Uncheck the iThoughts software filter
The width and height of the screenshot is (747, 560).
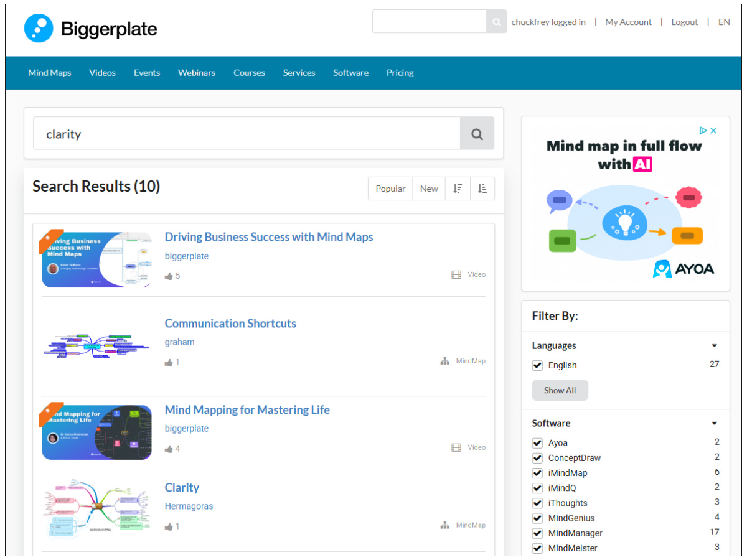(x=537, y=503)
